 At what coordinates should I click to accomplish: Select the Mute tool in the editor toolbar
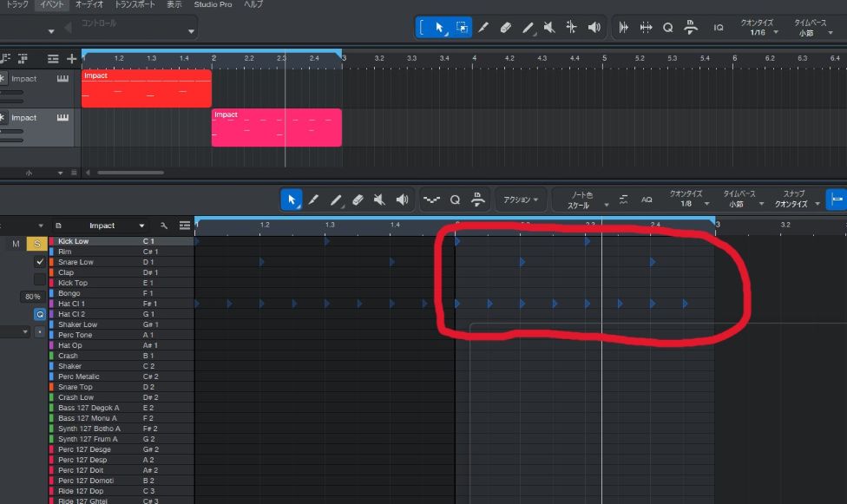coord(379,200)
